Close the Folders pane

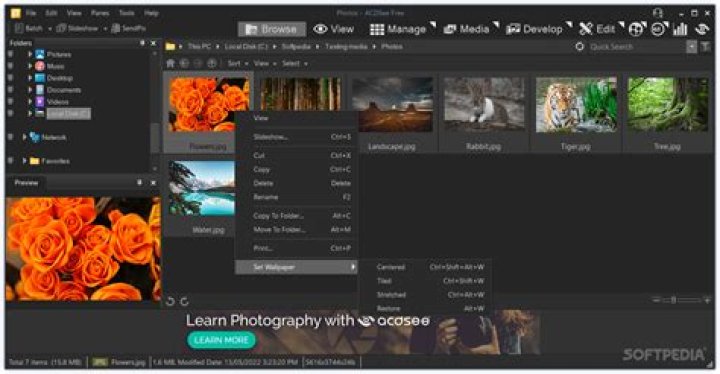[x=153, y=43]
